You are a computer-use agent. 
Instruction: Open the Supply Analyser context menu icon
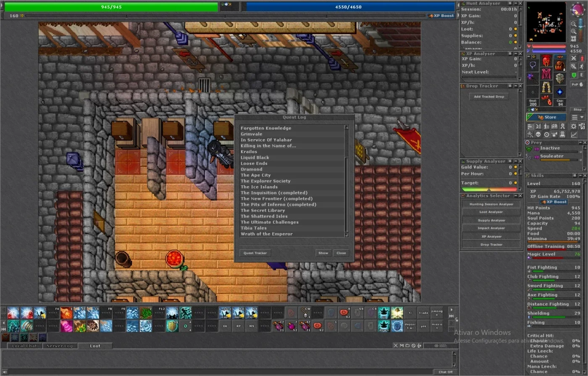(x=510, y=161)
